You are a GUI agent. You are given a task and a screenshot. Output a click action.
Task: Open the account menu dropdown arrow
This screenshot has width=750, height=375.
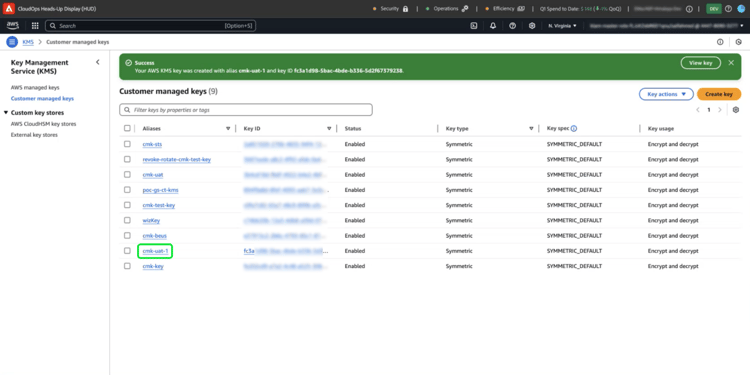(x=741, y=26)
